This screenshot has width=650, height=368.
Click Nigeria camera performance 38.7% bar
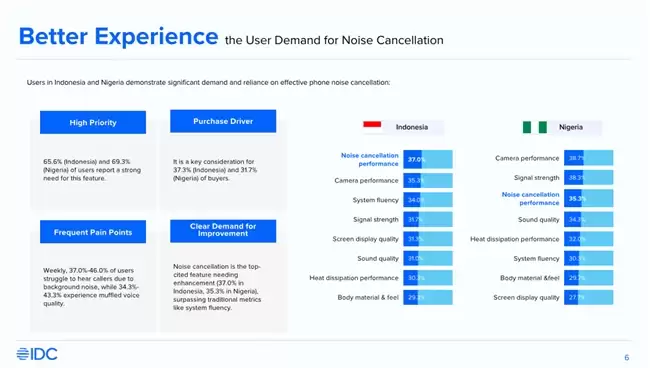tap(589, 158)
